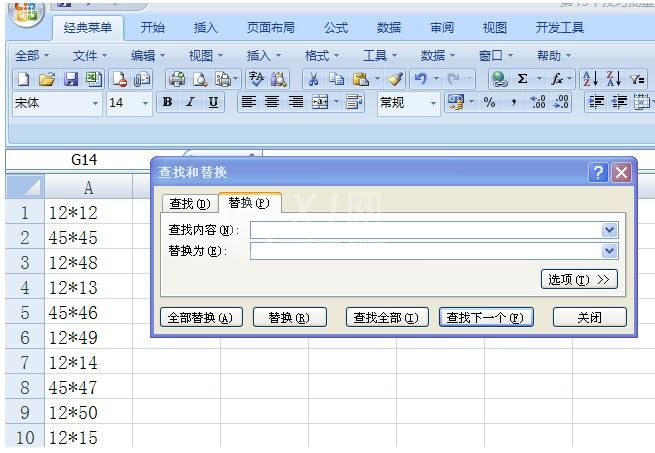Click the 全部替换(A) button
Image resolution: width=655 pixels, height=453 pixels.
pos(201,318)
